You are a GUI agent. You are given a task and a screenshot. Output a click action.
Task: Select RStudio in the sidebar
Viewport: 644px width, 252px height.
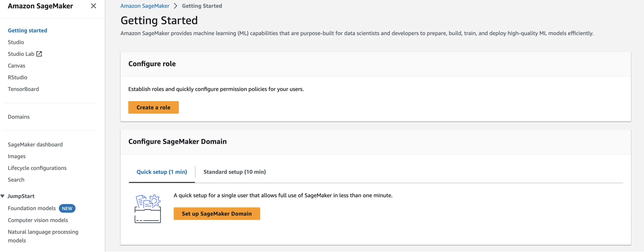18,77
